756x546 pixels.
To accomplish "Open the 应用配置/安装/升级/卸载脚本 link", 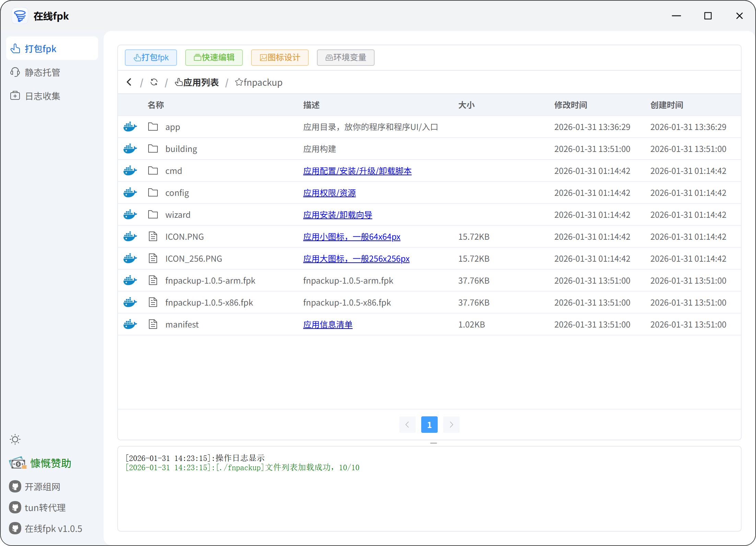I will point(357,171).
